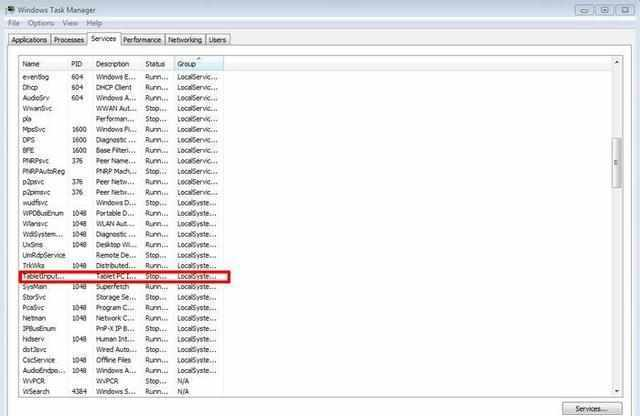Select the WPDBusEnum service row
Screen dimensions: 640x416
(121, 213)
